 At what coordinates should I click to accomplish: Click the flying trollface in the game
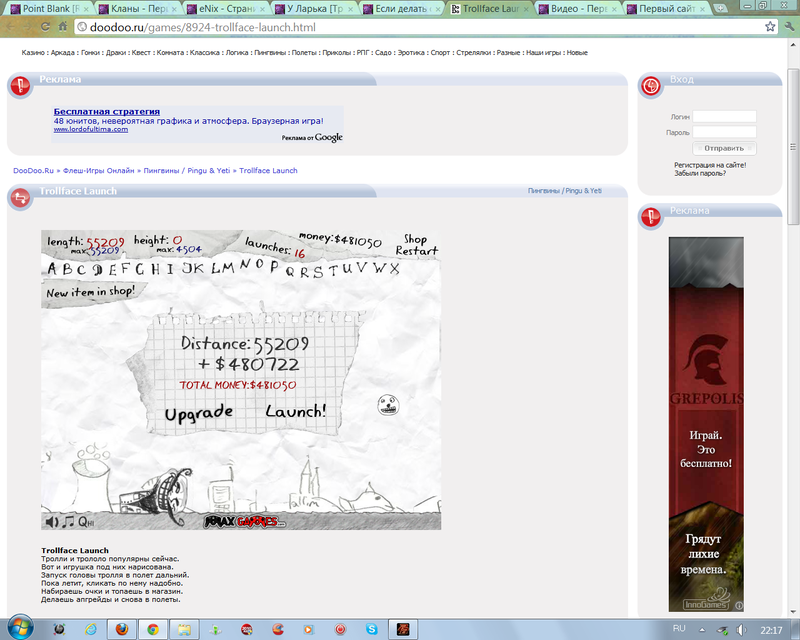point(388,405)
